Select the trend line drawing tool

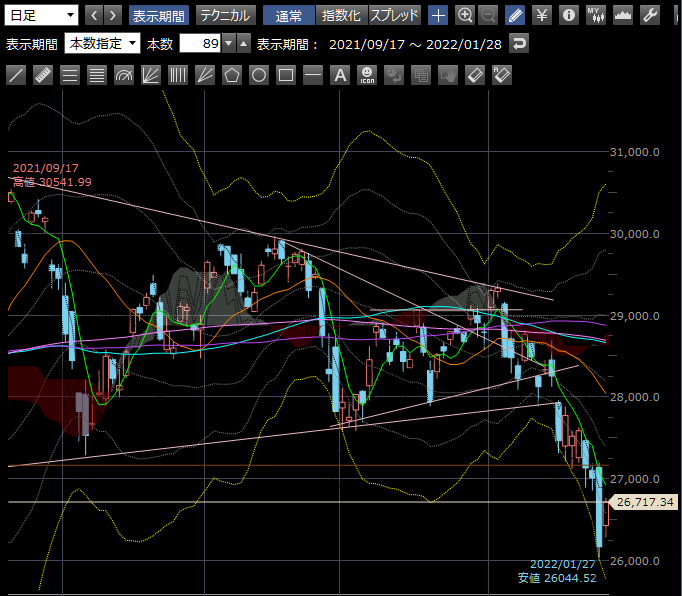[x=16, y=75]
